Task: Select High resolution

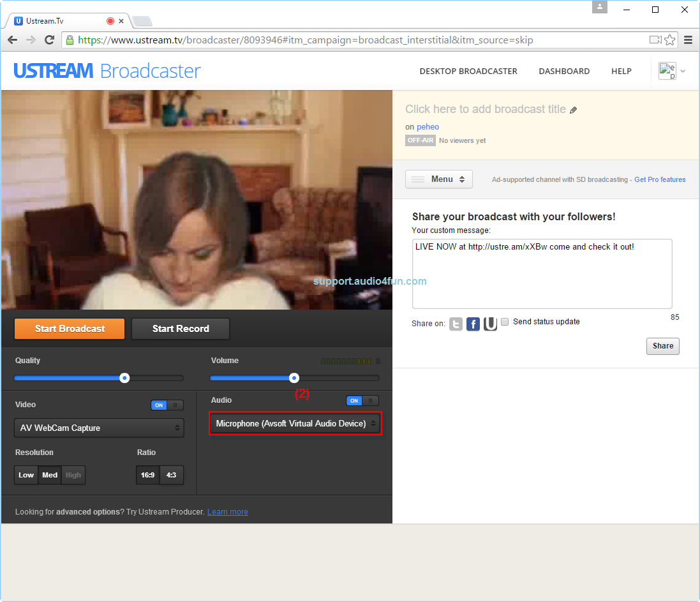Action: (73, 475)
